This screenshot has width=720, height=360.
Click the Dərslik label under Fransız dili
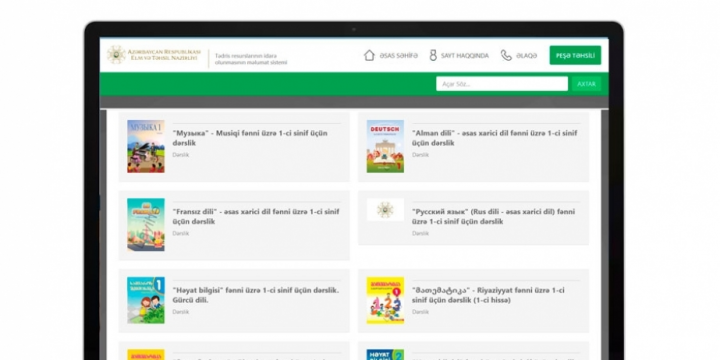point(180,233)
